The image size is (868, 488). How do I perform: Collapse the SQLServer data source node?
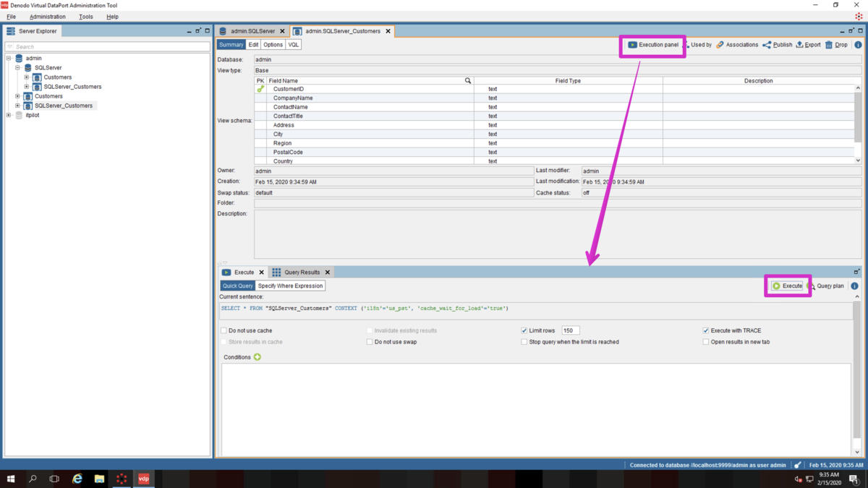tap(17, 68)
